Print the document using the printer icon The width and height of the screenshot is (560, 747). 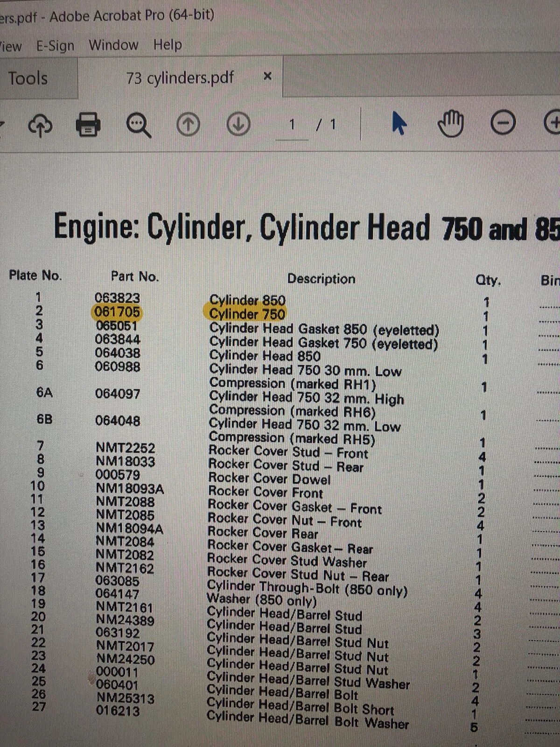click(88, 125)
